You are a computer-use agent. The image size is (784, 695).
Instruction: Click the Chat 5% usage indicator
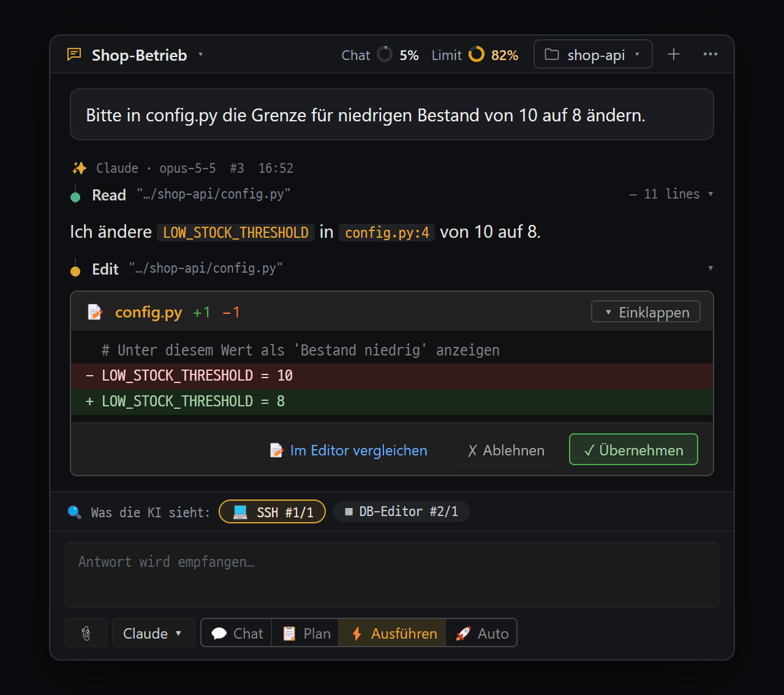[x=380, y=55]
